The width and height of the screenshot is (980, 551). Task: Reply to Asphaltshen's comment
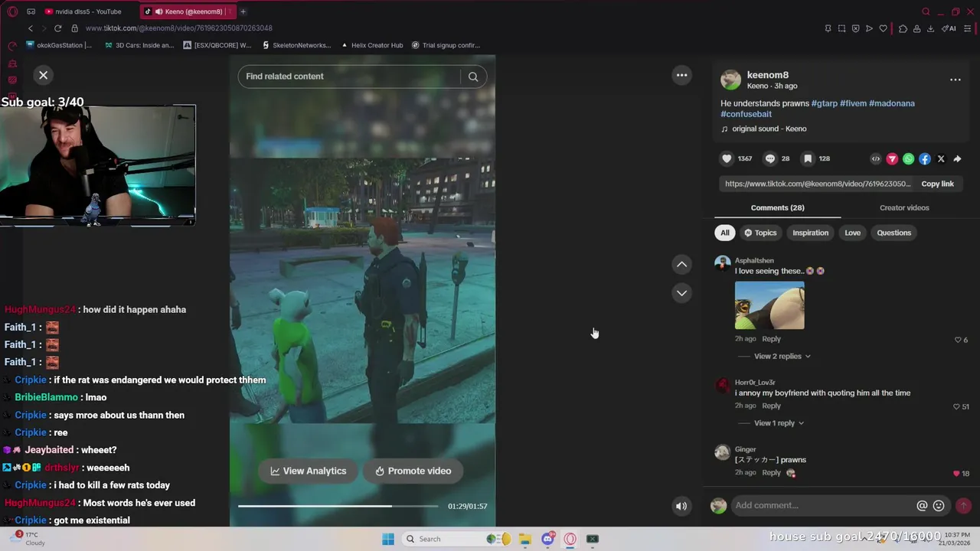coord(771,339)
